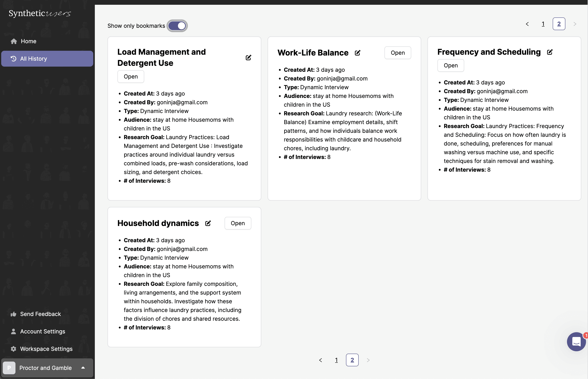Click the Workspace Settings gear icon
Screen dimensions: 588x379
click(x=13, y=349)
